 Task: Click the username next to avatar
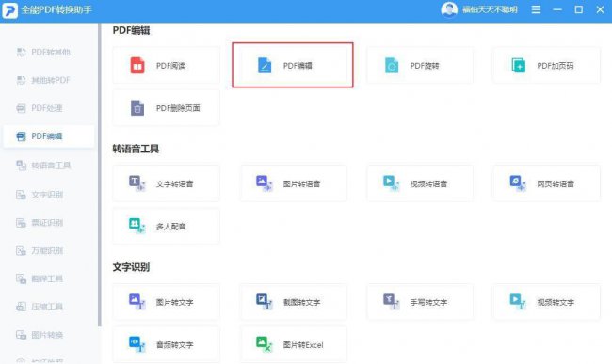click(x=490, y=9)
